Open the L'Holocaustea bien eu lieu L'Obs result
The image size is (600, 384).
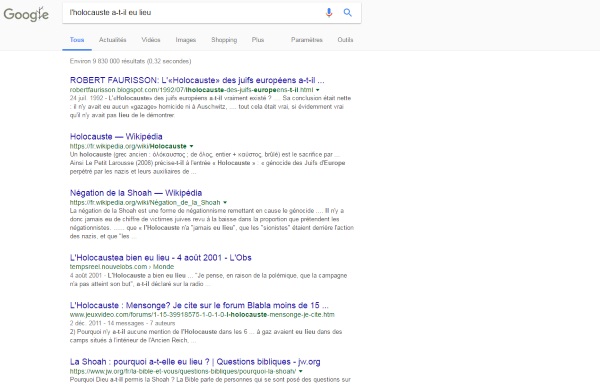160,257
